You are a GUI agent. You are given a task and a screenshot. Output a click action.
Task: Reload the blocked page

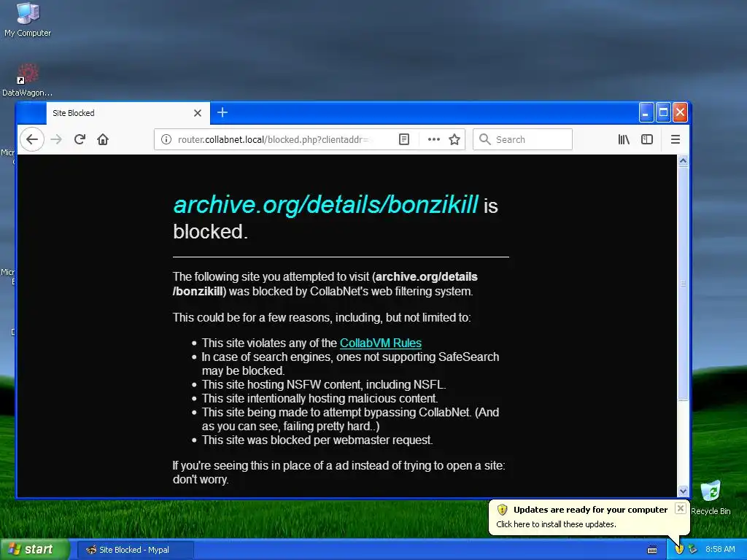tap(80, 139)
